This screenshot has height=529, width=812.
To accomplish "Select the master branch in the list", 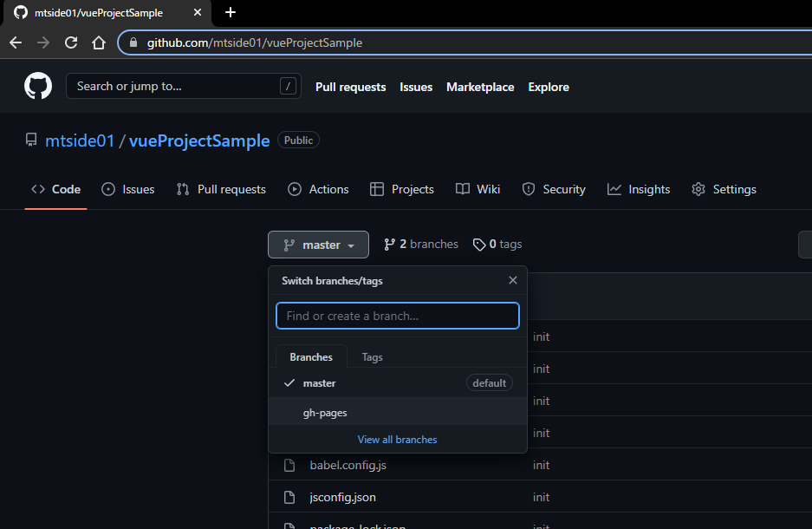I will pos(398,383).
